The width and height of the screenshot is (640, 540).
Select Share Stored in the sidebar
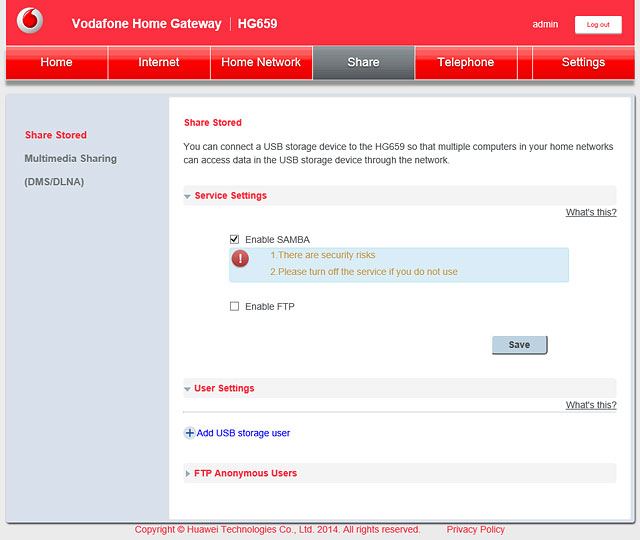click(x=56, y=135)
